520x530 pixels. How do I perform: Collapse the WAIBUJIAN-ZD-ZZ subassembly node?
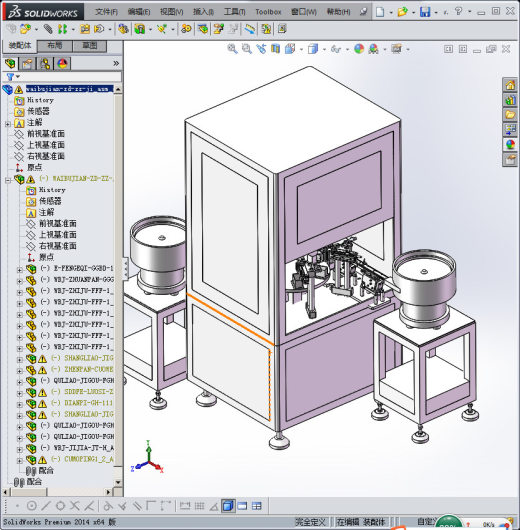coord(8,180)
